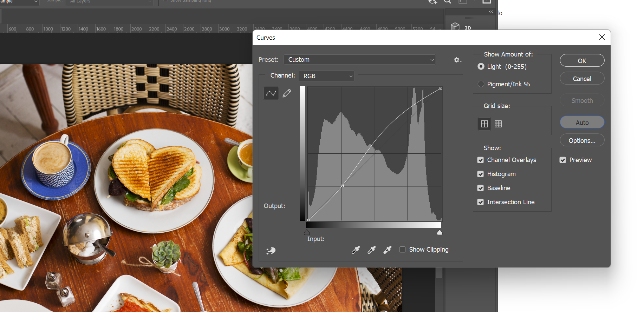Click the "Input:" label
The image size is (644, 312).
[x=316, y=239]
